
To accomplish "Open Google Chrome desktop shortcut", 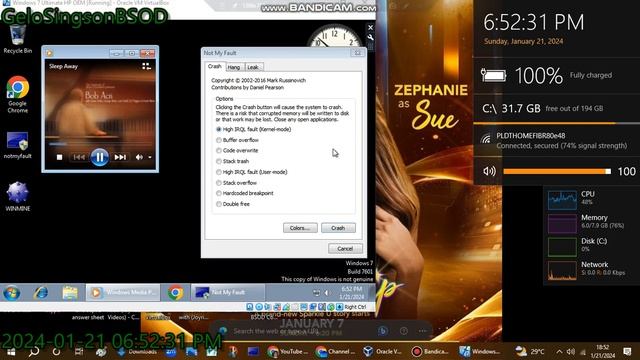I will pos(18,94).
